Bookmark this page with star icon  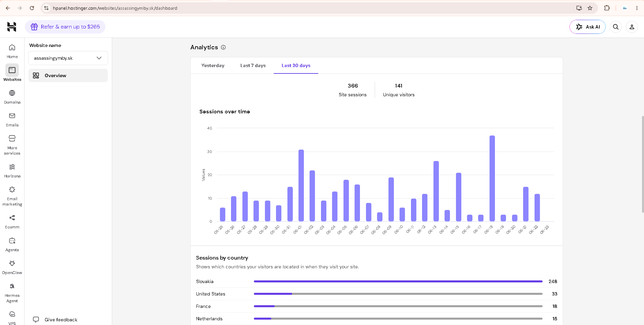tap(590, 8)
